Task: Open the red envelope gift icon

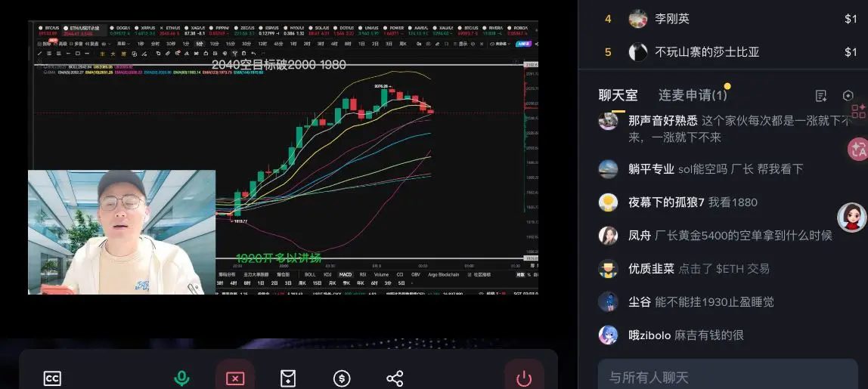Action: [288, 378]
